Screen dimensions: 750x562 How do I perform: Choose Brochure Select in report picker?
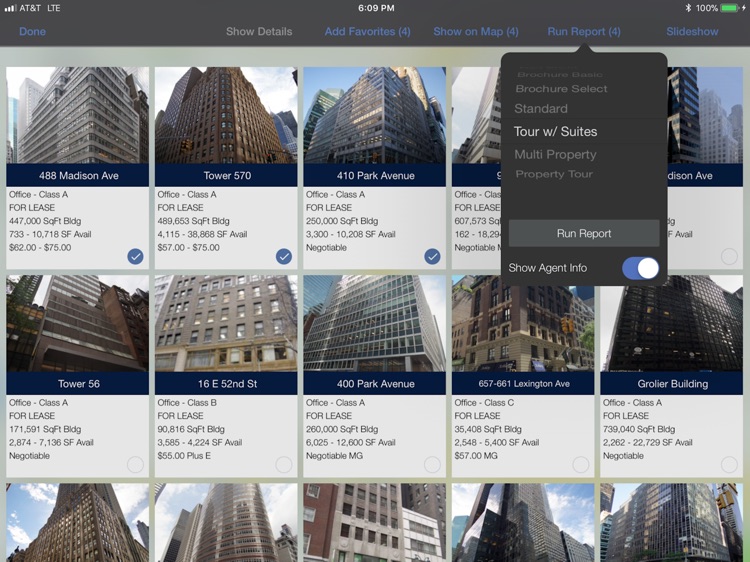[561, 89]
